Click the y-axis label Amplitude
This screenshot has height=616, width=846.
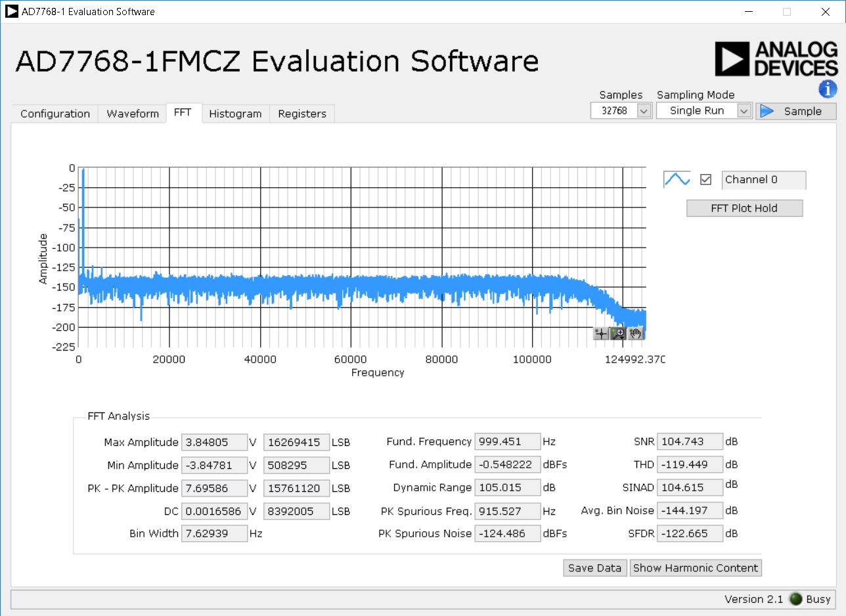coord(43,258)
